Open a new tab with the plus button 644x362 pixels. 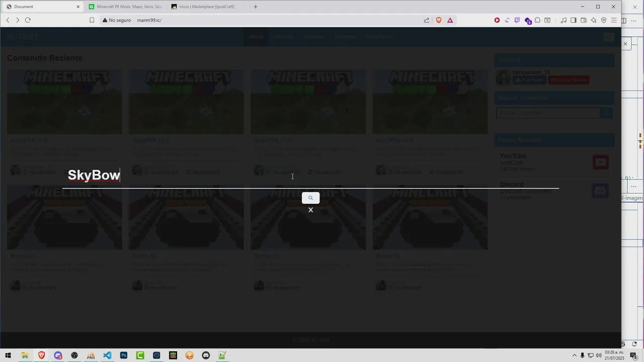256,7
